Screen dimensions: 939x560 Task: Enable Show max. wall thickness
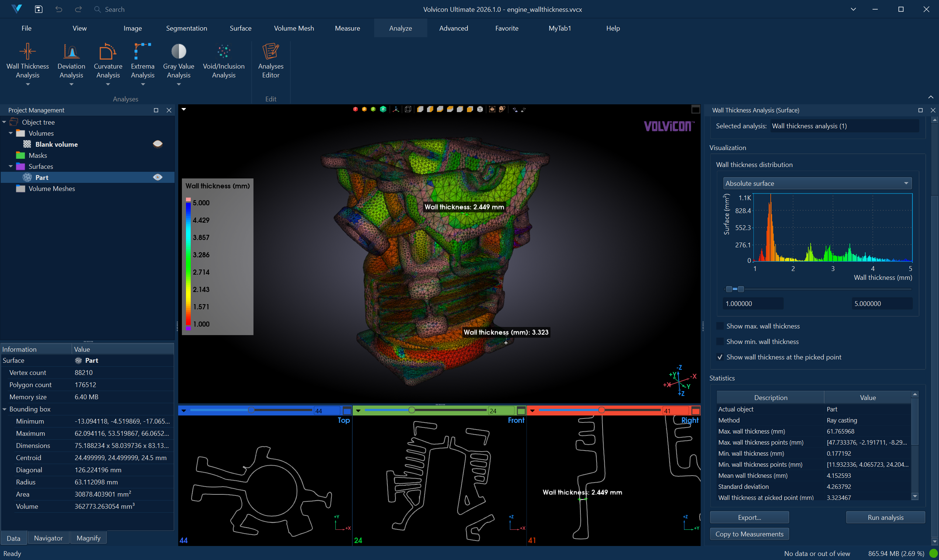point(720,326)
